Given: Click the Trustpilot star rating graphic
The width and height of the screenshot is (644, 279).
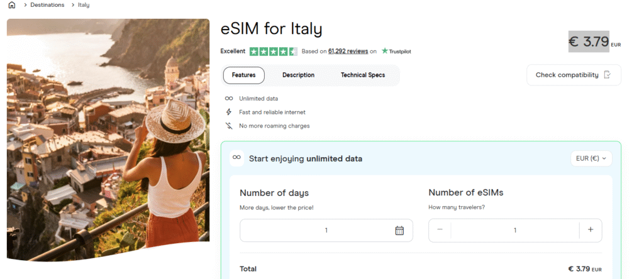Looking at the screenshot, I should coord(274,51).
